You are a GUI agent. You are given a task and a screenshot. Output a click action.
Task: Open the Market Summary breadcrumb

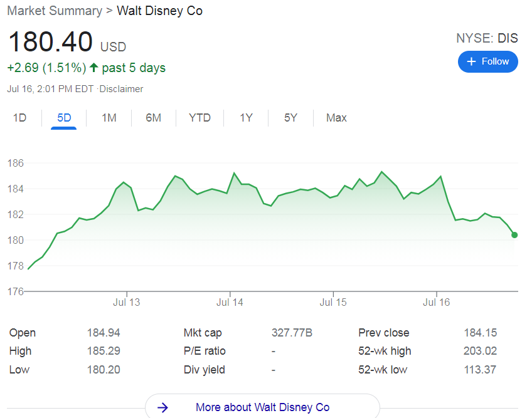[55, 11]
